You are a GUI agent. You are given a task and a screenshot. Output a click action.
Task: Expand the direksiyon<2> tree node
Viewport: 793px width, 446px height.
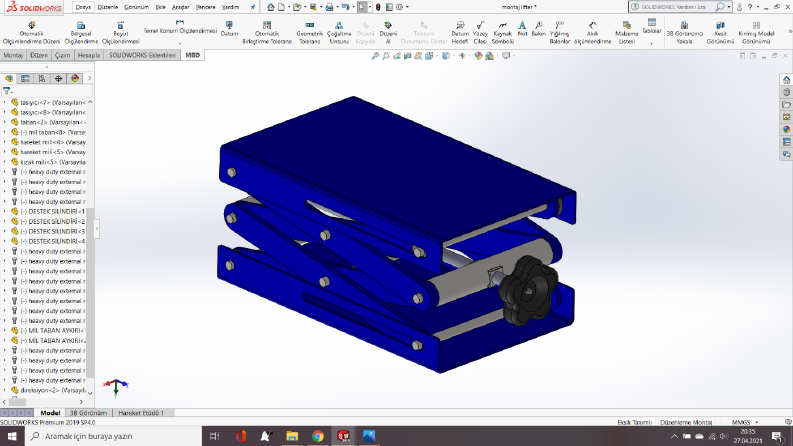5,390
